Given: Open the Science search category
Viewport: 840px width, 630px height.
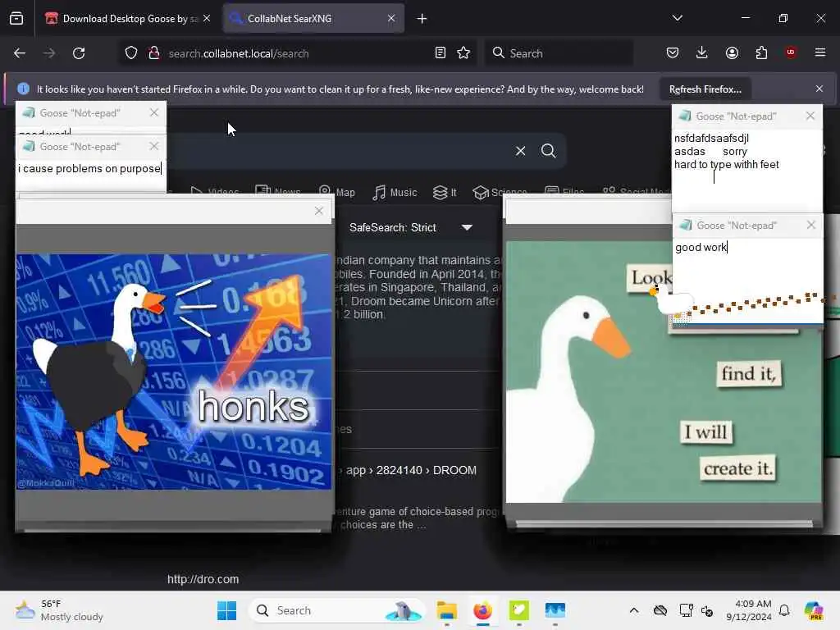Looking at the screenshot, I should [x=500, y=192].
